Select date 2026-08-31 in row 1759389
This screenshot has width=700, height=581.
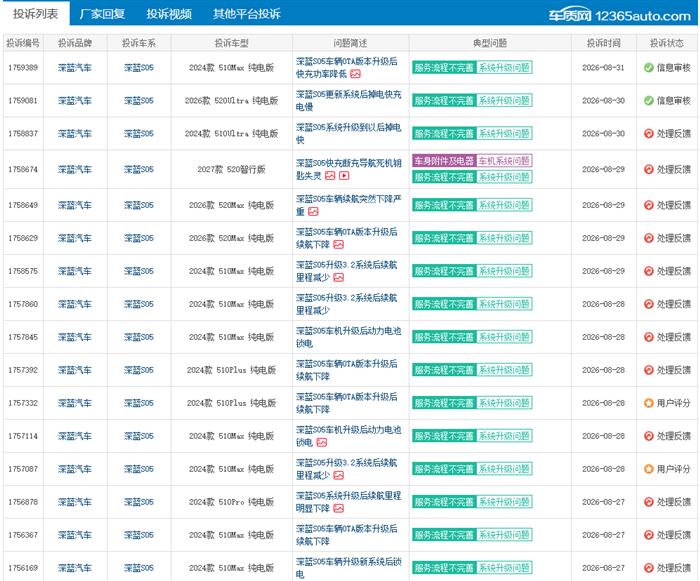coord(604,68)
